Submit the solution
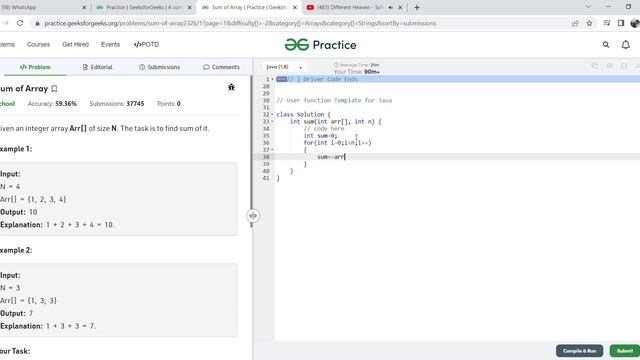This screenshot has height=360, width=640. 624,351
